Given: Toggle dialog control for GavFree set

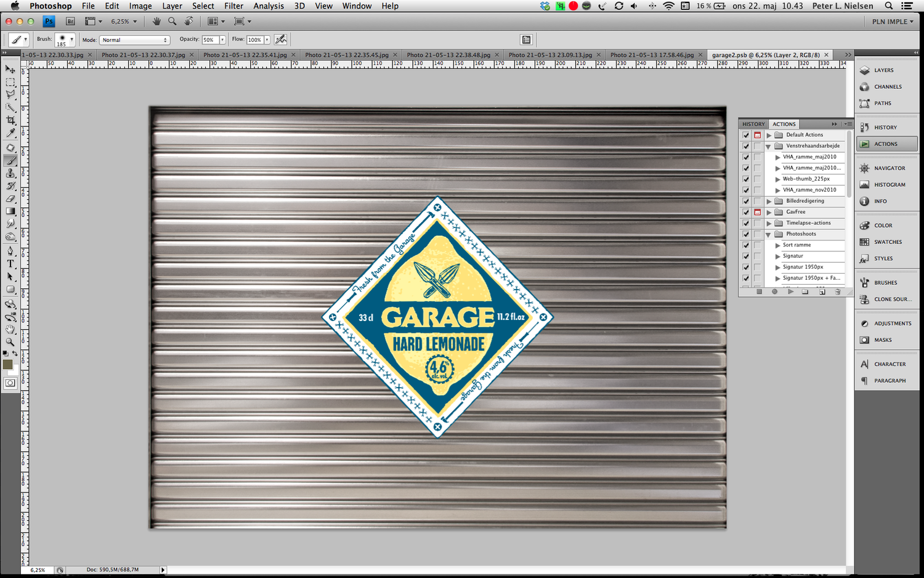Looking at the screenshot, I should [x=758, y=213].
